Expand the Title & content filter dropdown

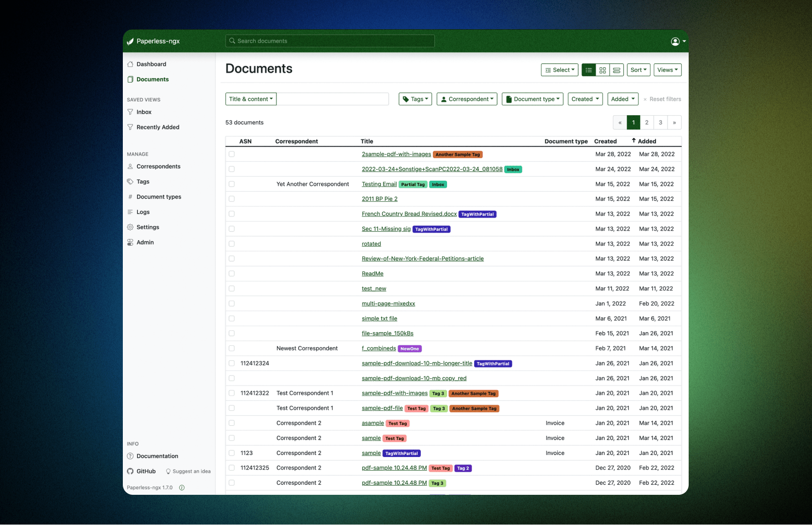point(251,99)
